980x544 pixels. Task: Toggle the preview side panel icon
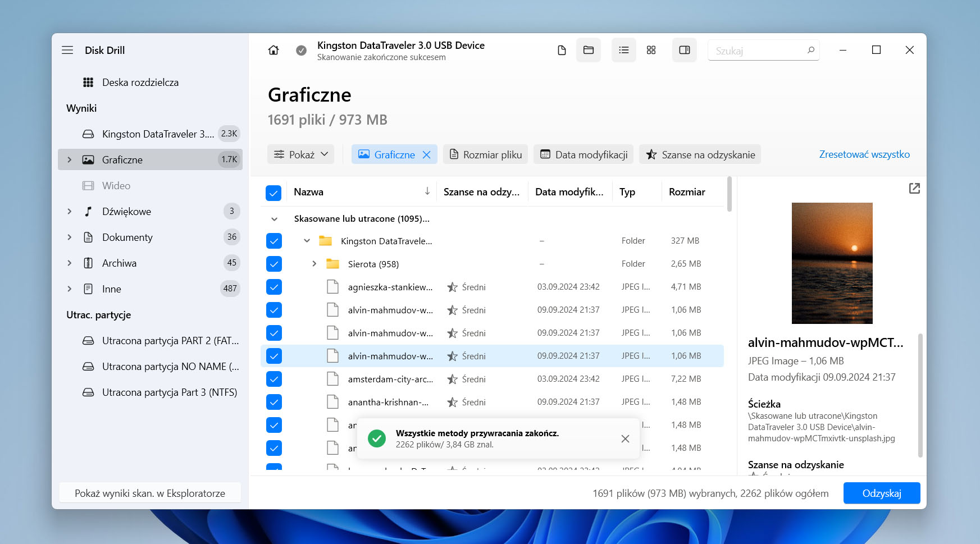click(x=685, y=50)
